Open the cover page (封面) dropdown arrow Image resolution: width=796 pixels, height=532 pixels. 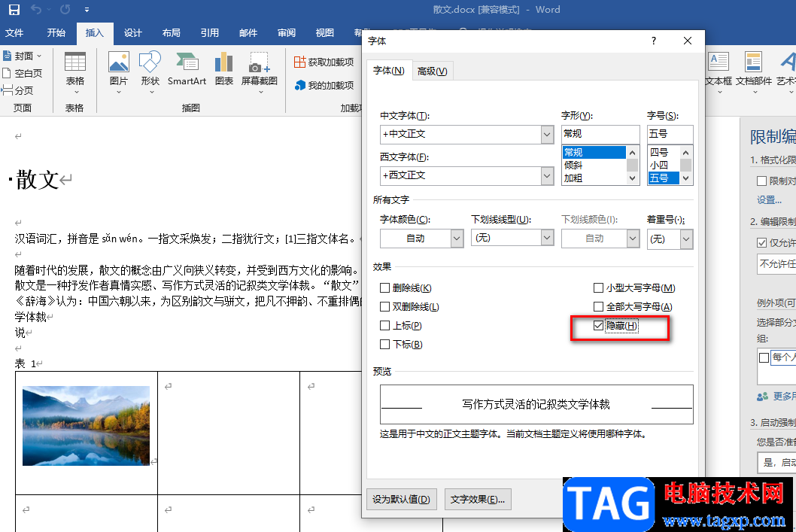[39, 56]
